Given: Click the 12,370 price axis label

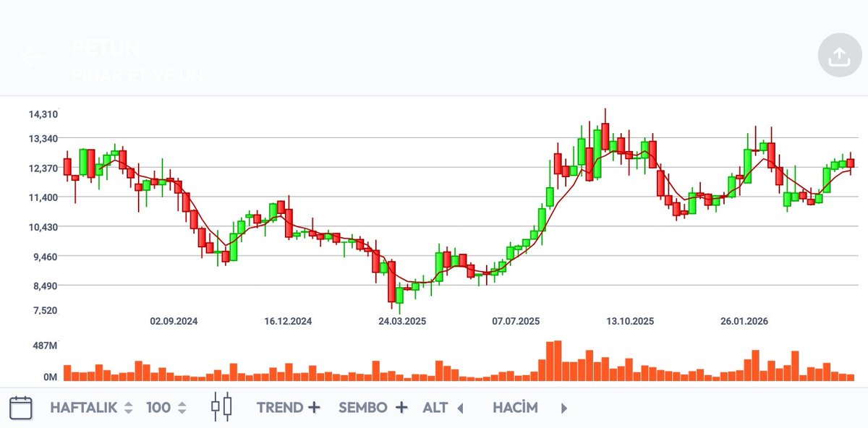Looking at the screenshot, I should pyautogui.click(x=43, y=168).
